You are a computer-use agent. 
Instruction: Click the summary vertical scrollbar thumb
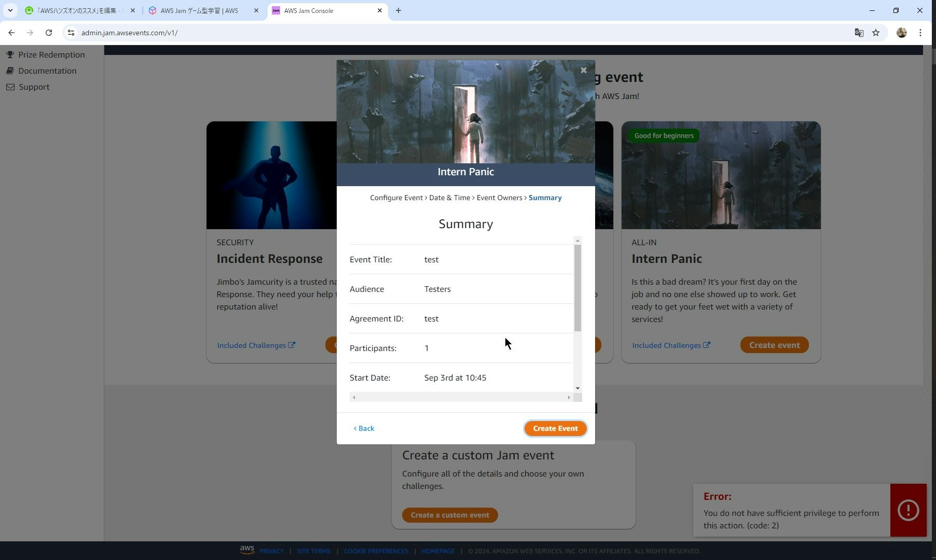[577, 288]
